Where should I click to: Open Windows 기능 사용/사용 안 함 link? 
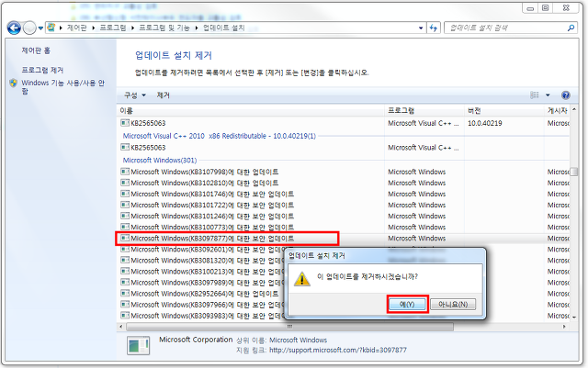pos(62,86)
